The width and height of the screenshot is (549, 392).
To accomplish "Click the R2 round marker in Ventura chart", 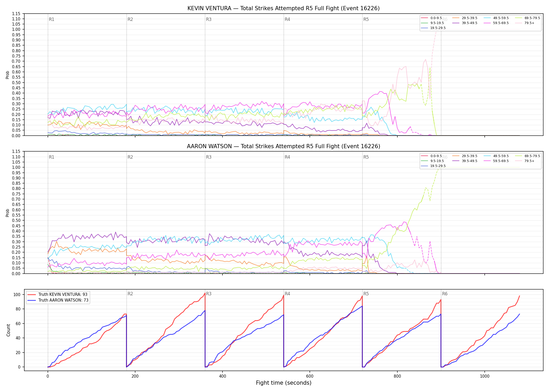I will (x=130, y=19).
